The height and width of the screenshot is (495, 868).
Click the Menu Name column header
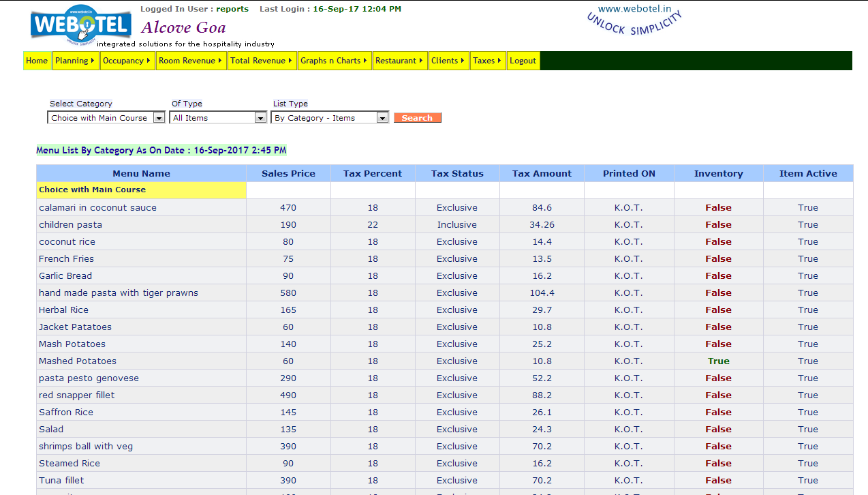click(141, 173)
